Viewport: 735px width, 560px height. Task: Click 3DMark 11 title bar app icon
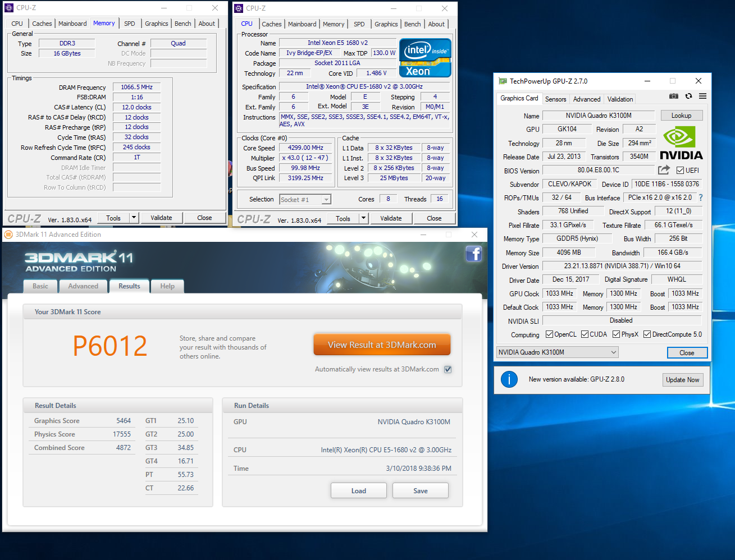coord(8,235)
